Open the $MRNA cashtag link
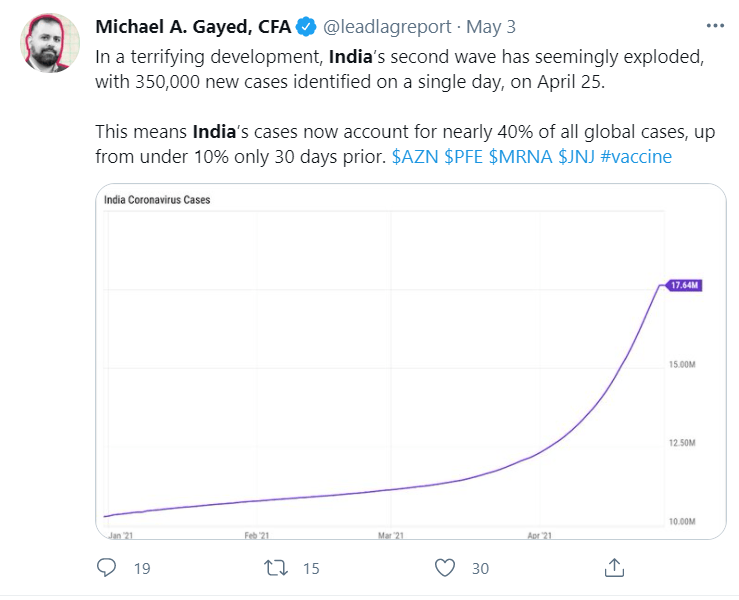The image size is (739, 600). click(519, 157)
